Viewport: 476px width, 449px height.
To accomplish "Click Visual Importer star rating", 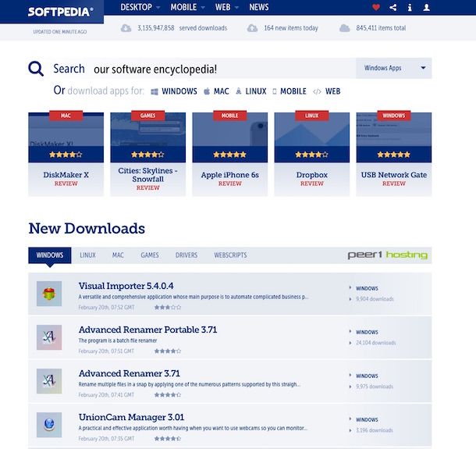I will click(168, 308).
